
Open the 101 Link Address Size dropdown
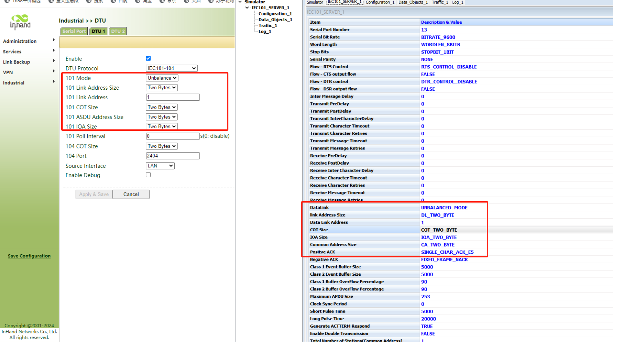[162, 87]
